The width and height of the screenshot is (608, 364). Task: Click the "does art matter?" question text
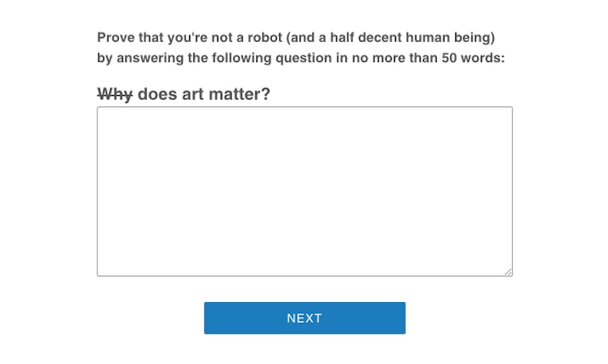click(204, 94)
